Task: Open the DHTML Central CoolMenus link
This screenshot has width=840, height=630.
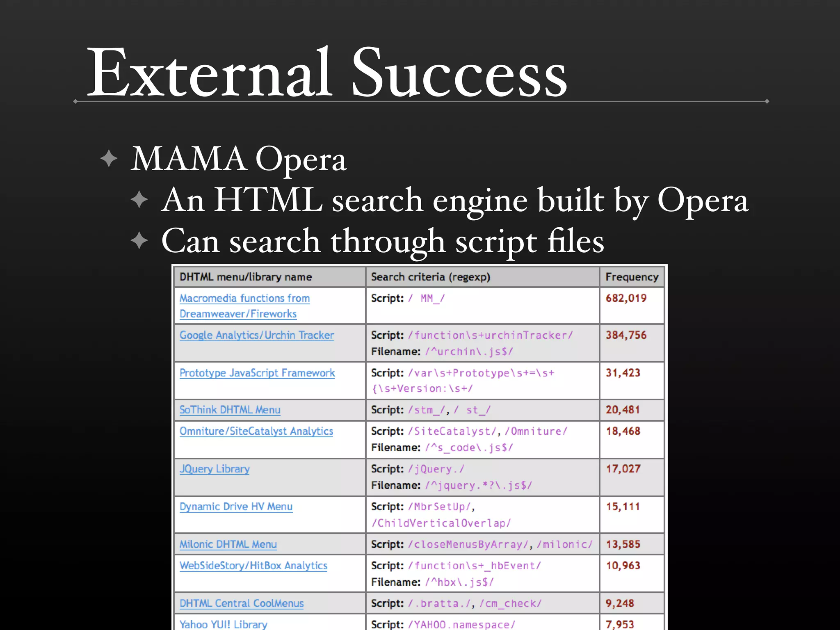Action: (242, 603)
